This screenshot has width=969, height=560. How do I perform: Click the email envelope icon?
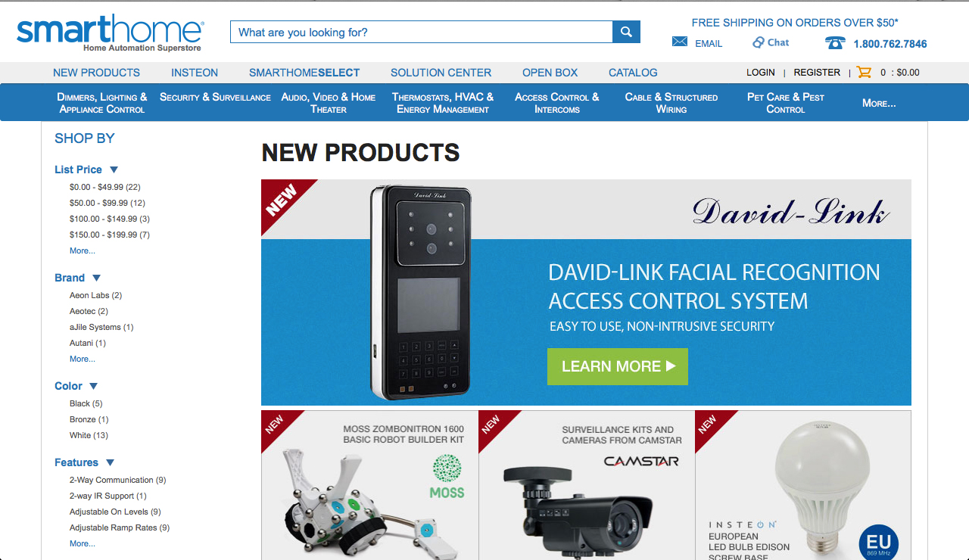(680, 42)
